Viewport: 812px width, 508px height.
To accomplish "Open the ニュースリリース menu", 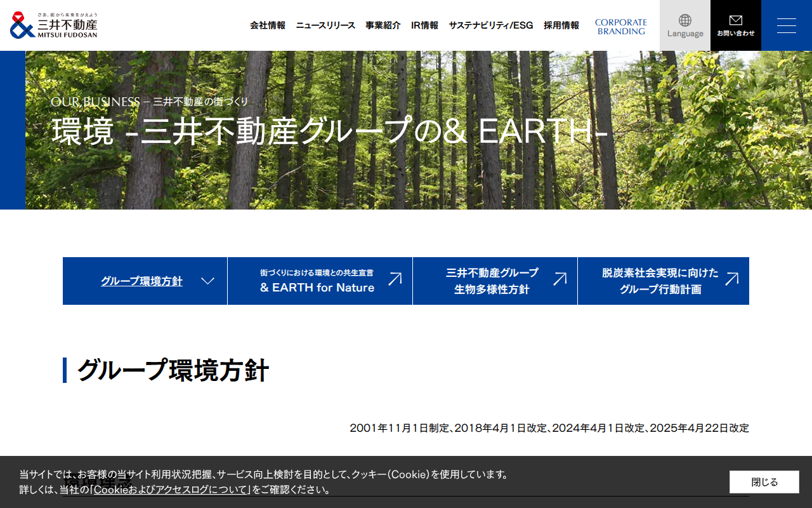I will point(325,25).
